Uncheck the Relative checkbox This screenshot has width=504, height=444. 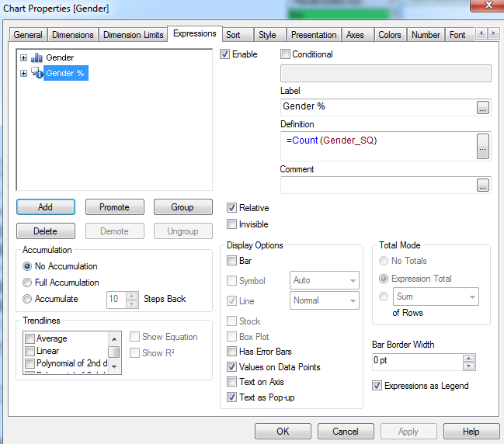point(231,208)
